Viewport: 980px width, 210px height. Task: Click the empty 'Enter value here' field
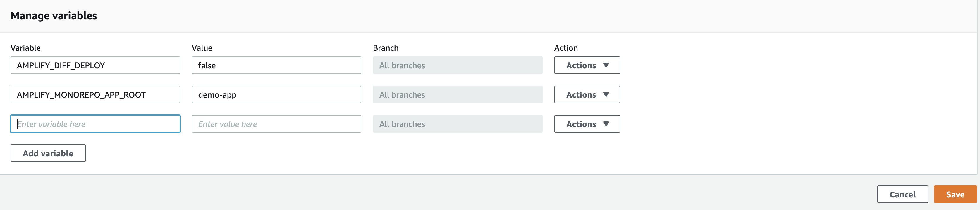coord(276,124)
